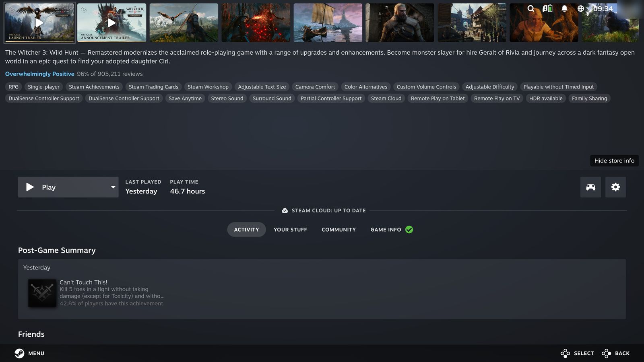The width and height of the screenshot is (644, 362).
Task: Open the flying griffin screenshot thumbnail
Action: tap(184, 23)
